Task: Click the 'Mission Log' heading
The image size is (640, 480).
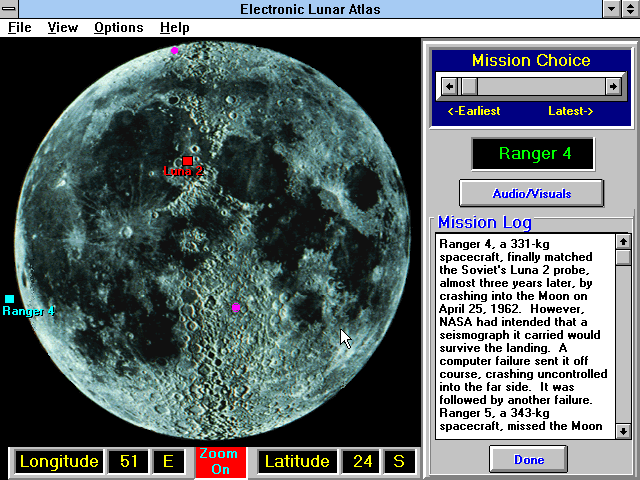Action: tap(484, 223)
